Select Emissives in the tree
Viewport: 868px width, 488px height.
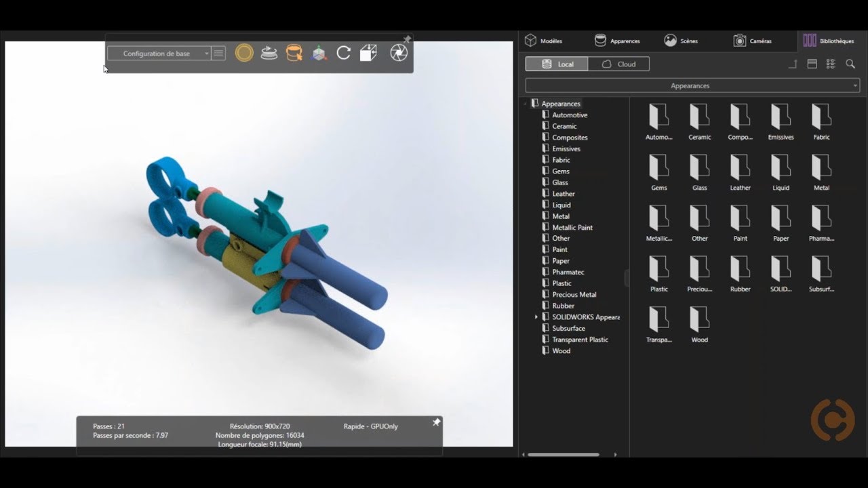click(x=566, y=149)
